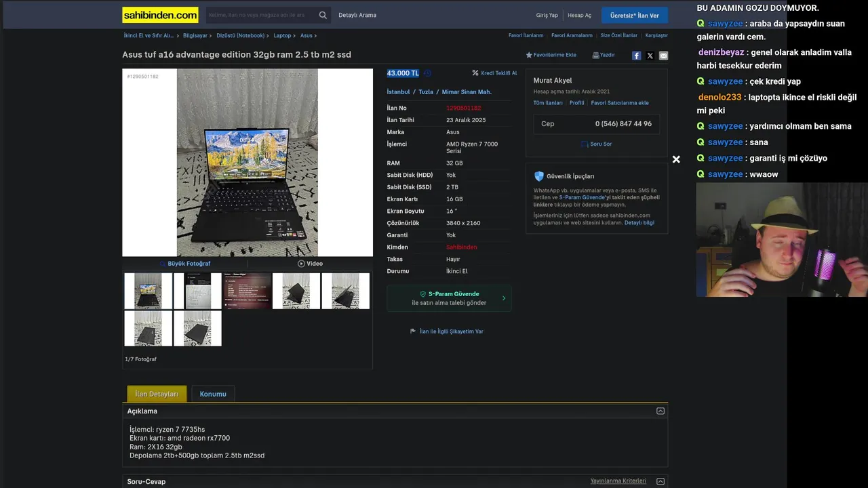Select second thumbnail showing white document
The height and width of the screenshot is (488, 868).
point(197,291)
